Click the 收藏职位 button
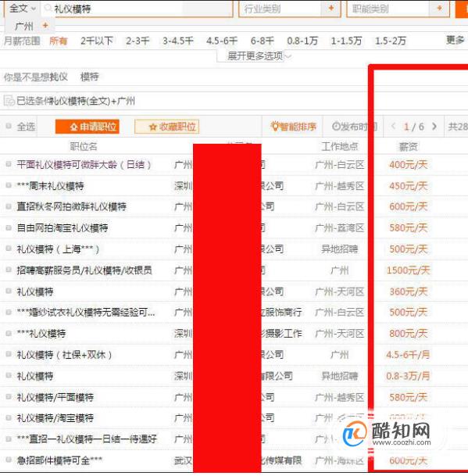This screenshot has width=468, height=476. (x=166, y=127)
